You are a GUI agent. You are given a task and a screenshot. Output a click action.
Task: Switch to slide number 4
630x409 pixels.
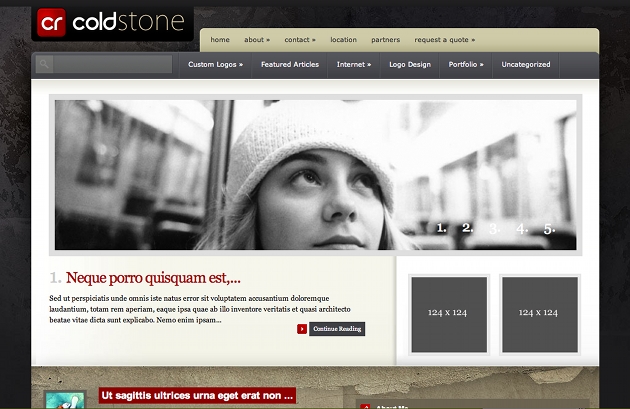coord(521,229)
